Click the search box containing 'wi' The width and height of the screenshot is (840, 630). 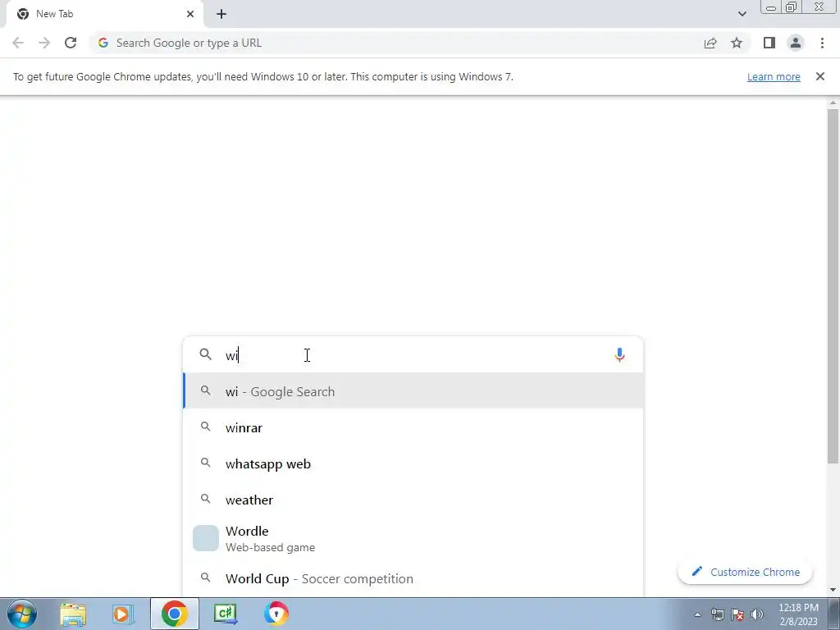coord(413,355)
